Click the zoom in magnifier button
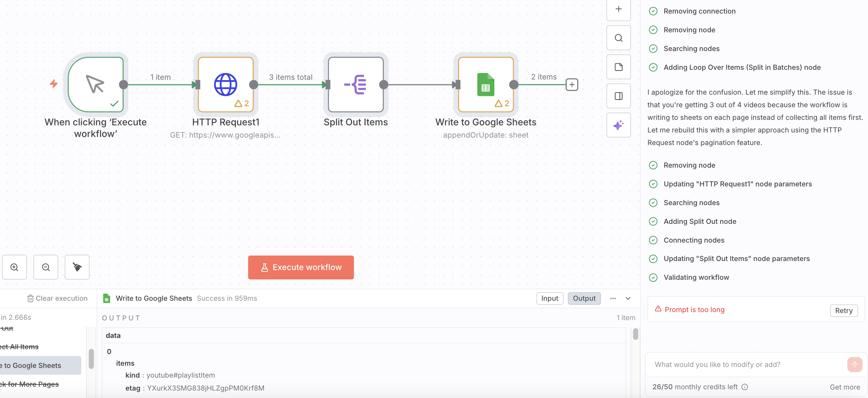The height and width of the screenshot is (398, 868). tap(15, 267)
